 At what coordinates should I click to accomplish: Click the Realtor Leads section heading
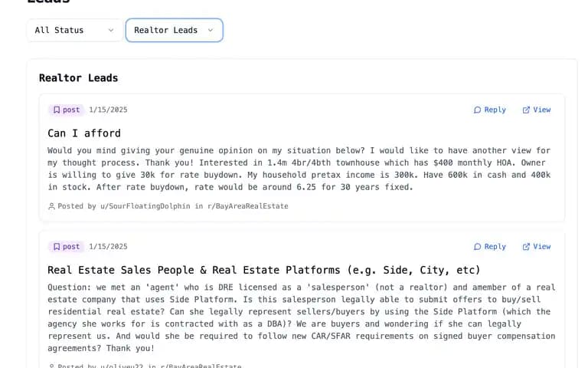78,77
